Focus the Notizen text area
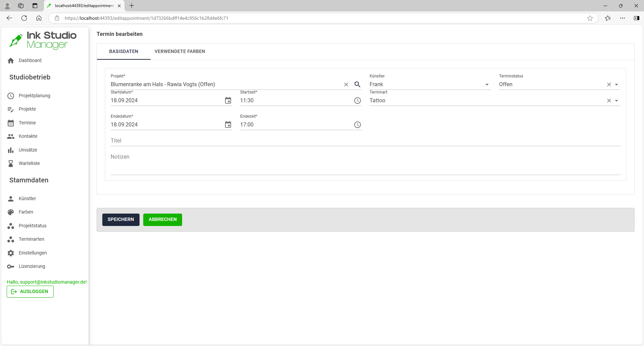 (366, 164)
